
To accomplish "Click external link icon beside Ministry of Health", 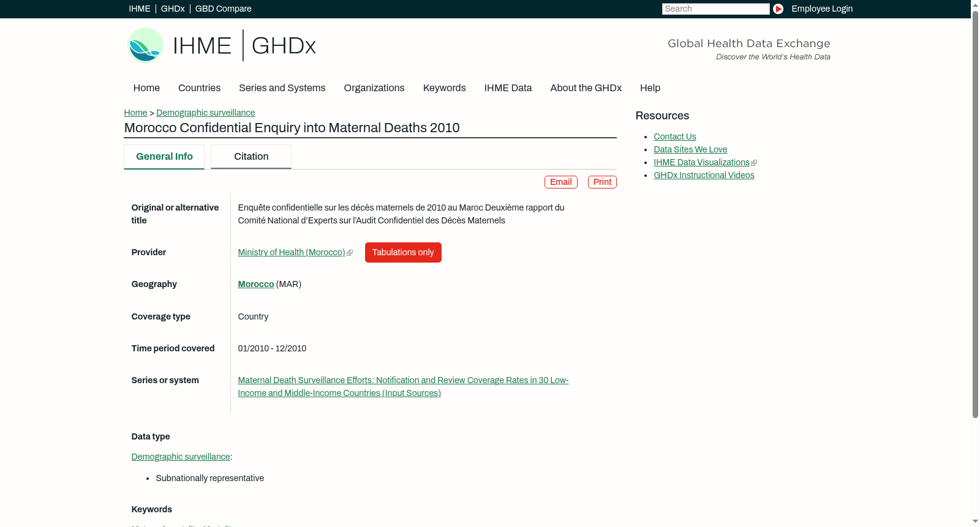I will pos(350,253).
